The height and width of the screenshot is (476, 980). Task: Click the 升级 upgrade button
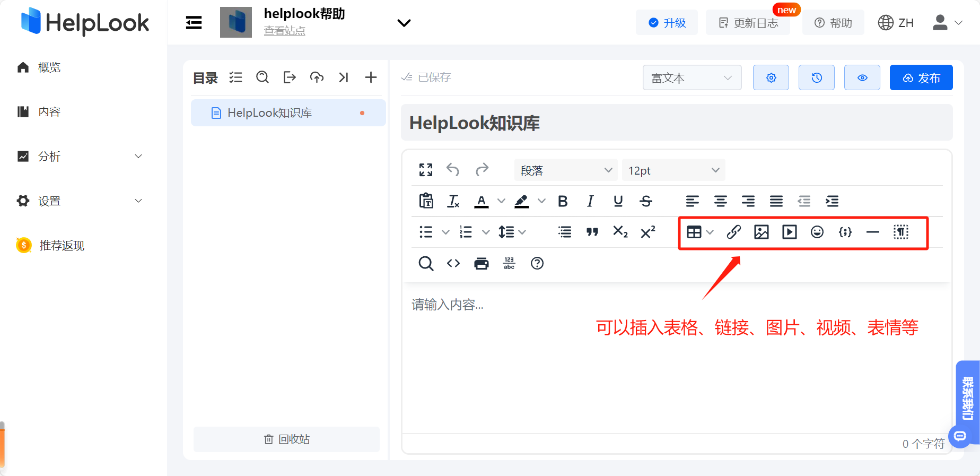coord(667,22)
